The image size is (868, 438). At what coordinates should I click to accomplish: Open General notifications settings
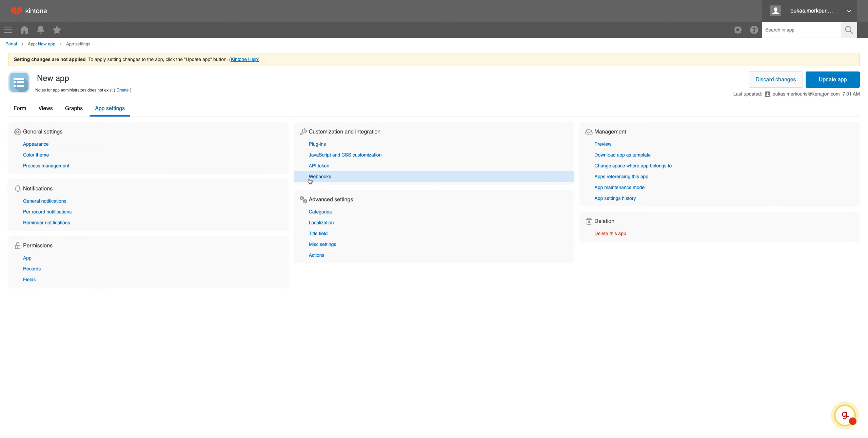point(45,201)
